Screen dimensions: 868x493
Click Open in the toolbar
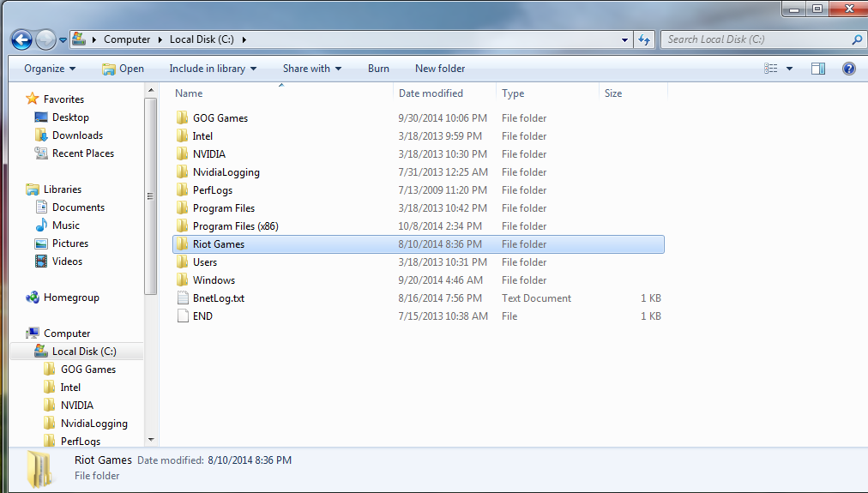tap(123, 69)
